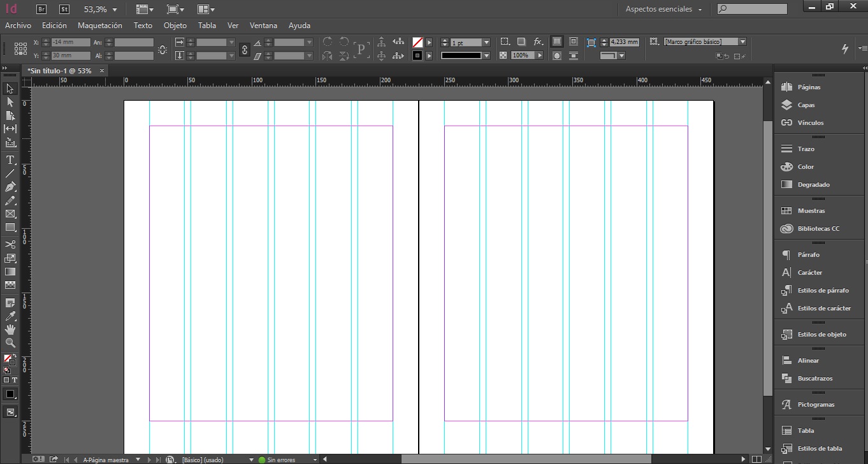
Task: Click the X position field -14 mm
Action: (x=71, y=42)
